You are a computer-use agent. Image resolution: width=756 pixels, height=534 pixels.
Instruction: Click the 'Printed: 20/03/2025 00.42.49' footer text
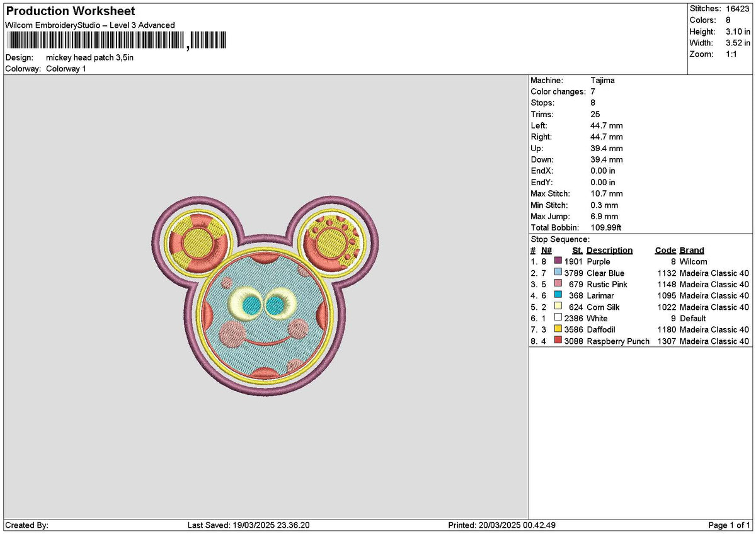(x=502, y=525)
